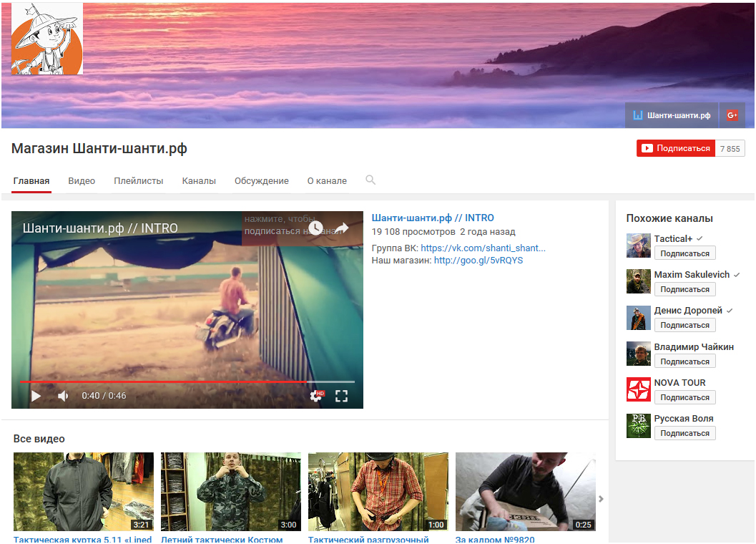This screenshot has height=544, width=756.
Task: Subscribe to NOVA TOUR channel
Action: (684, 397)
